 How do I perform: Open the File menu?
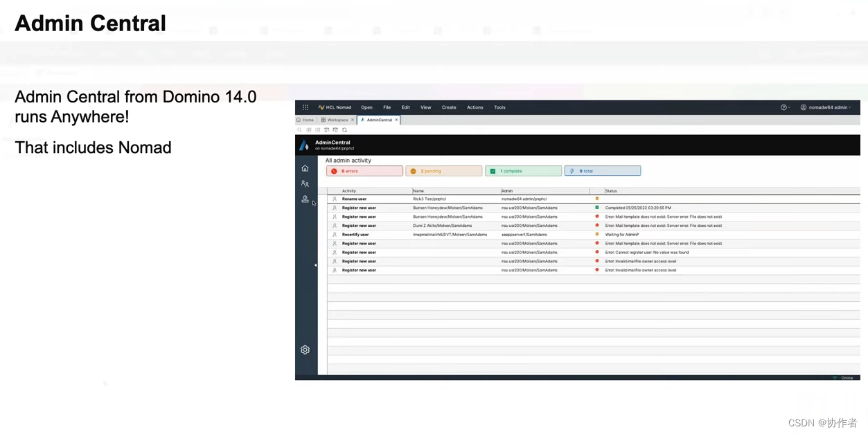coord(387,107)
